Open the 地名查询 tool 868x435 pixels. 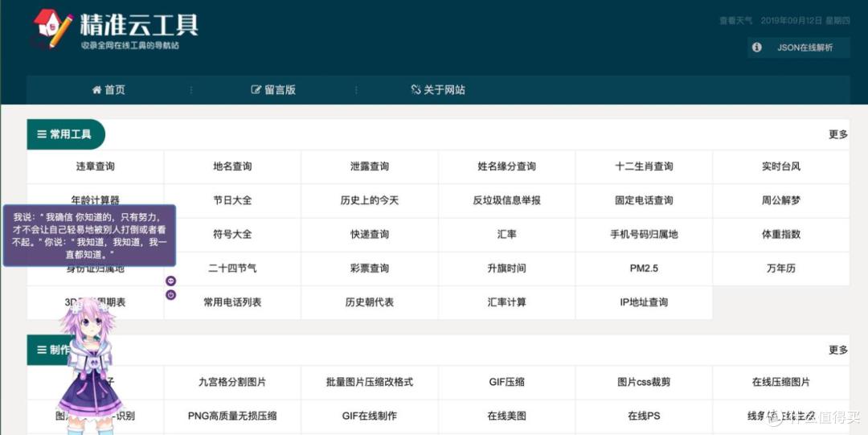[232, 166]
